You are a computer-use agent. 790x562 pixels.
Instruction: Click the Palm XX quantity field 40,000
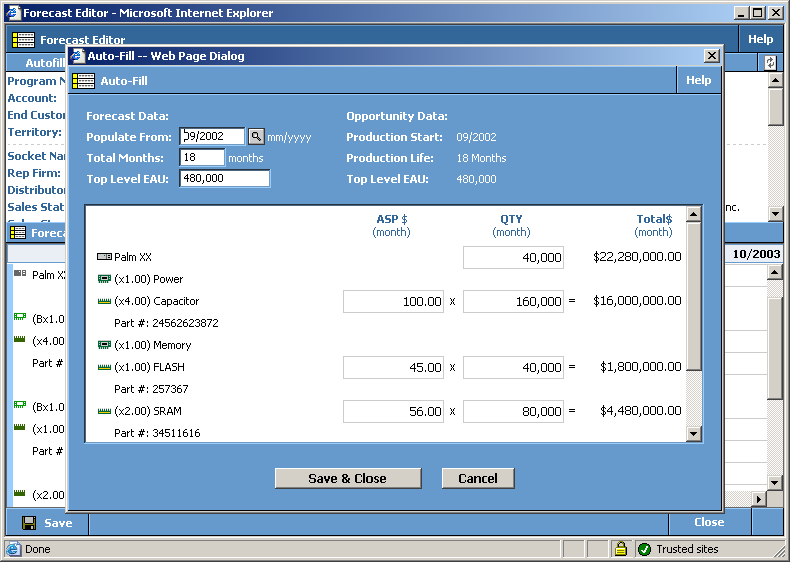(513, 258)
